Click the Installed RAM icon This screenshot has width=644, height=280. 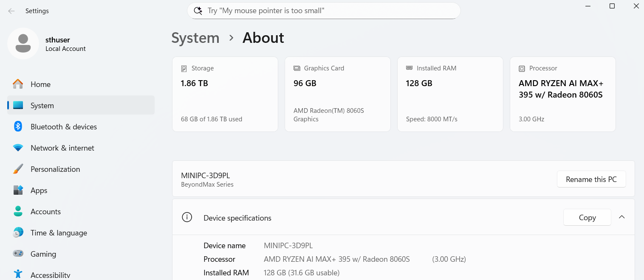[x=410, y=68]
